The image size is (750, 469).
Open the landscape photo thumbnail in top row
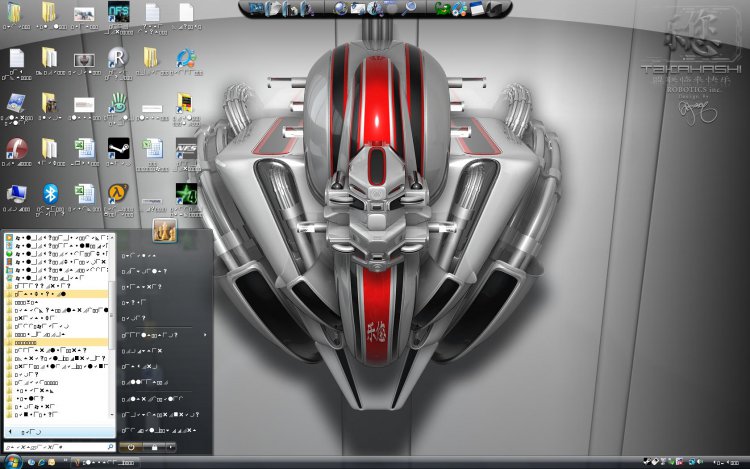click(84, 14)
